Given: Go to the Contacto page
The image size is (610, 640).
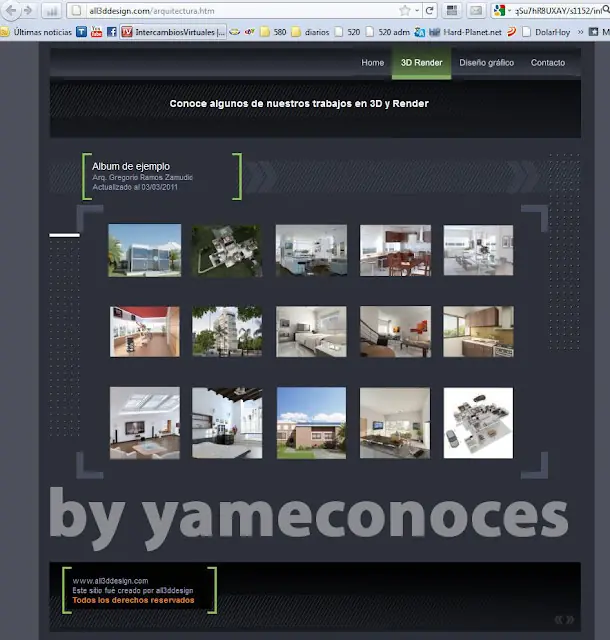Looking at the screenshot, I should click(x=548, y=63).
